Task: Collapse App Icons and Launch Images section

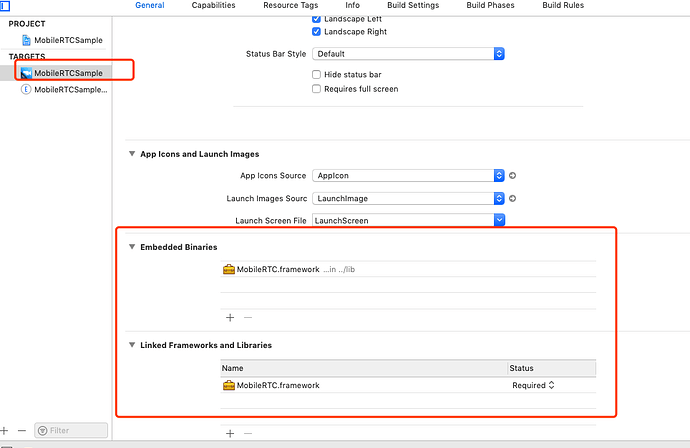Action: (x=132, y=154)
